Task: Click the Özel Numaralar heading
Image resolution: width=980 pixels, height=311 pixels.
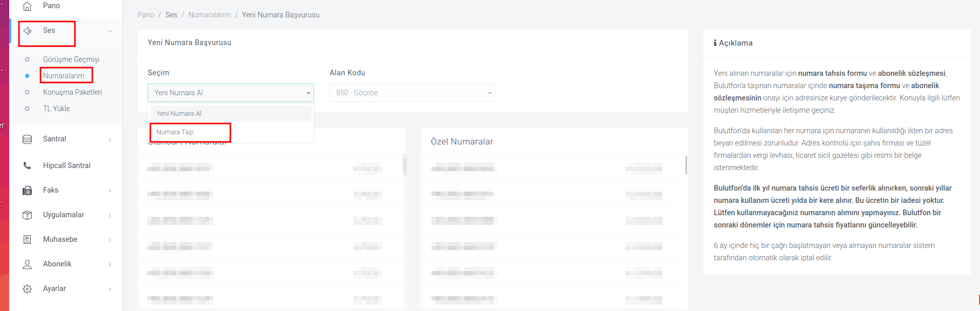Action: point(462,141)
